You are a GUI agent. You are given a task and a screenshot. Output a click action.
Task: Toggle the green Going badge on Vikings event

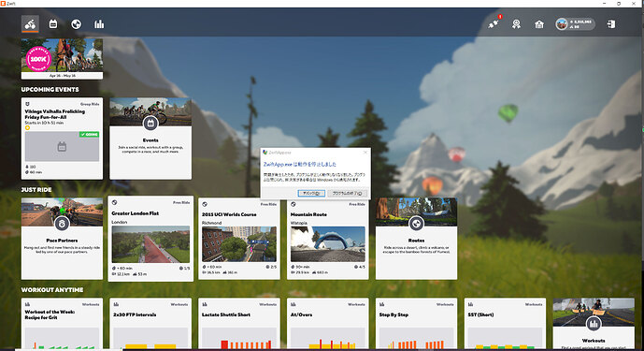coord(89,134)
